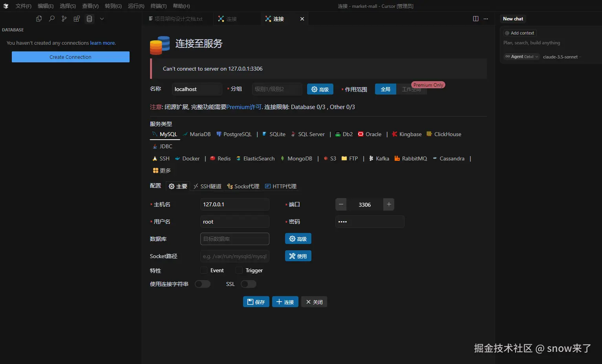Open the editor more actions ellipsis
This screenshot has height=364, width=602.
pos(486,19)
